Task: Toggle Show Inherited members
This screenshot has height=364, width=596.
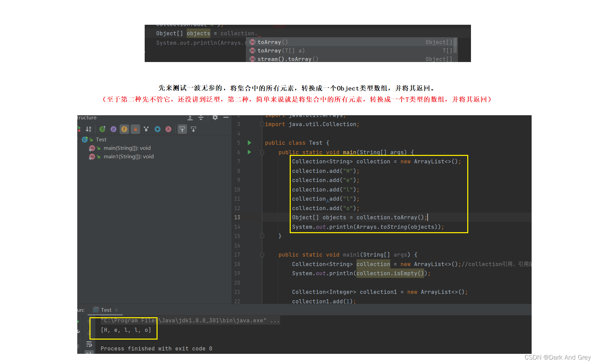Action: point(102,129)
